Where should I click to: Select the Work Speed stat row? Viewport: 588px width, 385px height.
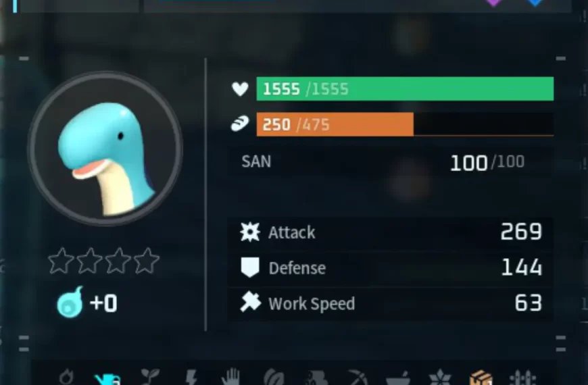pos(391,303)
